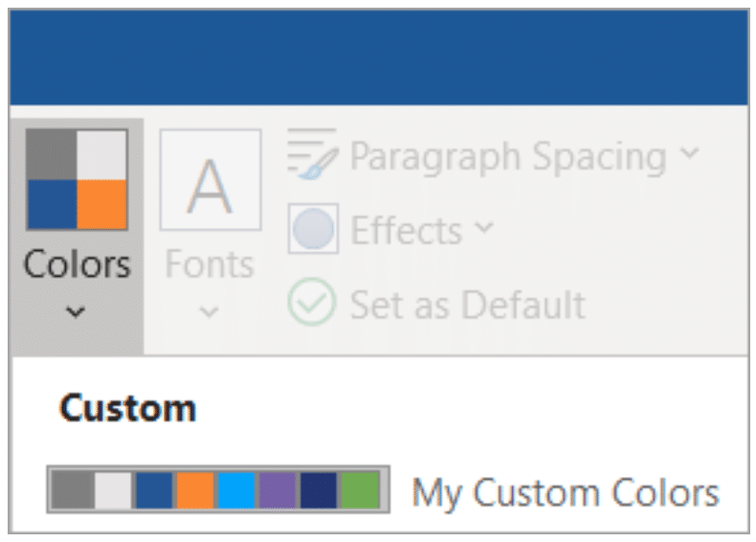This screenshot has width=756, height=542.
Task: Click the orange swatch in custom palette
Action: 195,490
